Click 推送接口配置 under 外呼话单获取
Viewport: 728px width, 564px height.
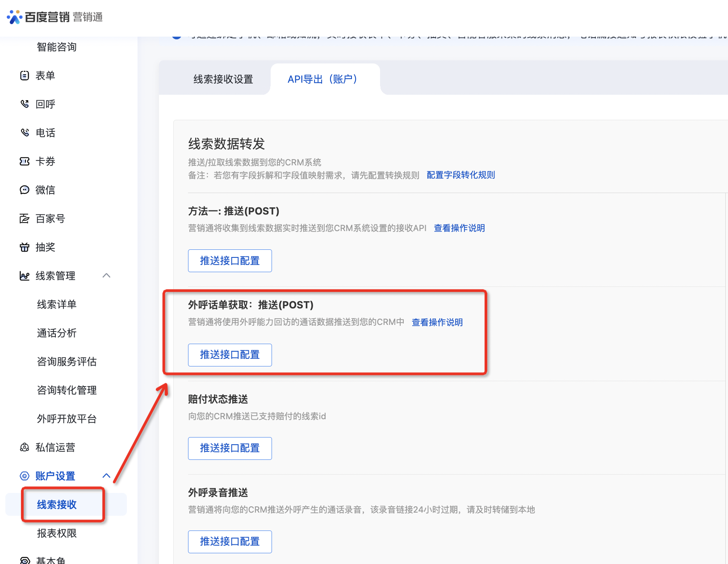(230, 355)
